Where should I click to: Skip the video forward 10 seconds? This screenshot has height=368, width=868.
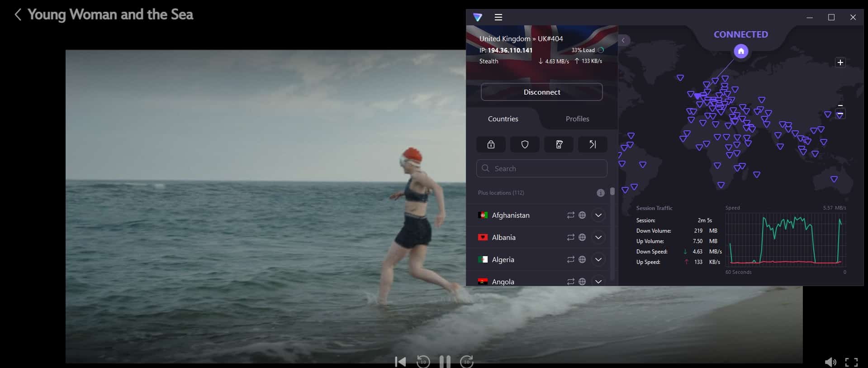click(467, 362)
